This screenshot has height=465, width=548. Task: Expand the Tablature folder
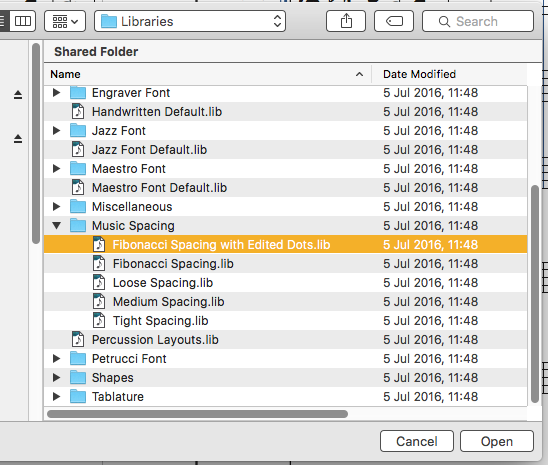click(56, 397)
